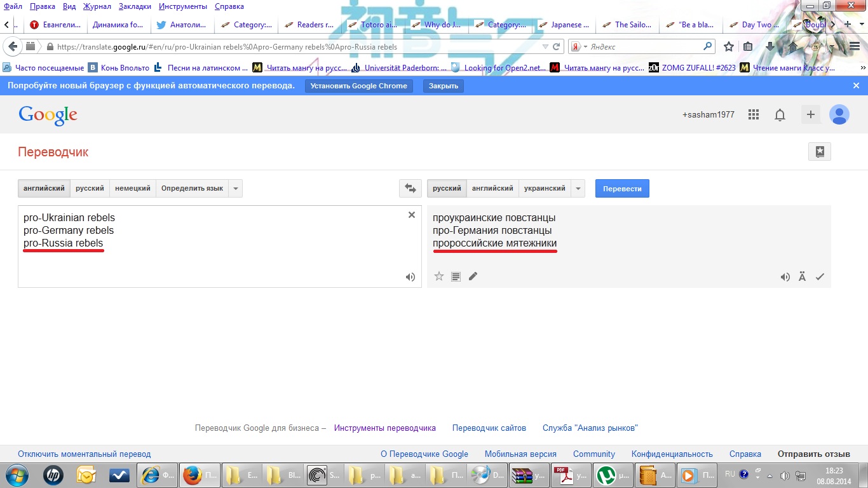The width and height of the screenshot is (868, 488).
Task: Swap source and target languages
Action: pos(410,189)
